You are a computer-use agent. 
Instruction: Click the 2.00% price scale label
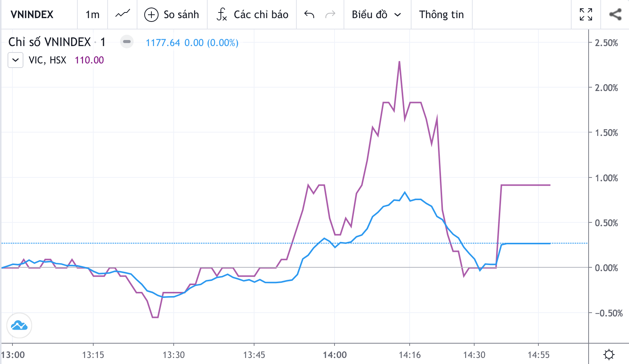[606, 88]
